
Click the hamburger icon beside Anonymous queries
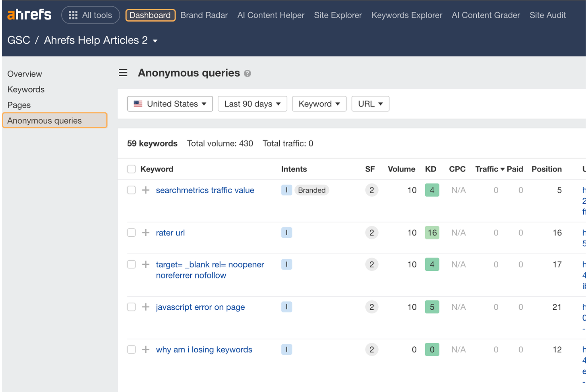(123, 73)
